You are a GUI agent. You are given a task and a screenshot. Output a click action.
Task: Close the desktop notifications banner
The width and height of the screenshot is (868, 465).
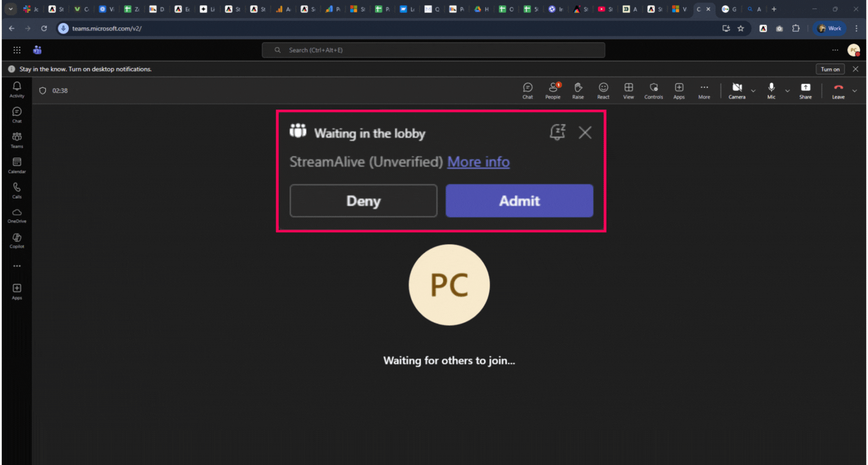[855, 69]
